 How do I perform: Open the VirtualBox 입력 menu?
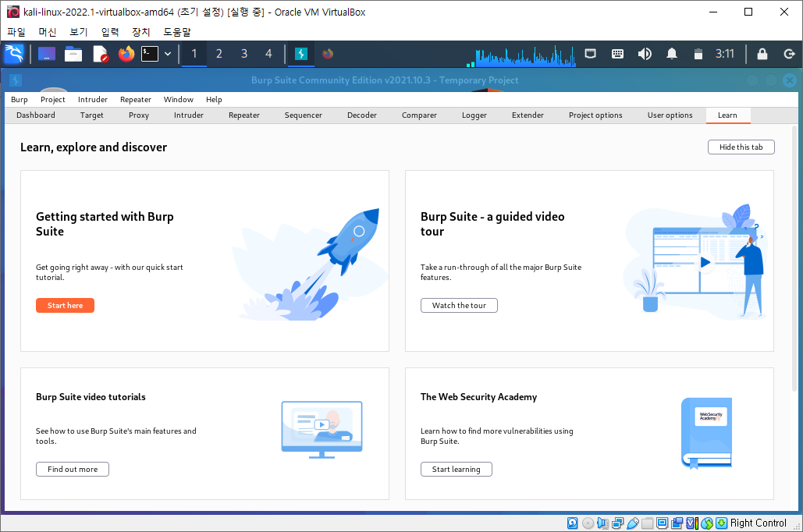tap(110, 32)
